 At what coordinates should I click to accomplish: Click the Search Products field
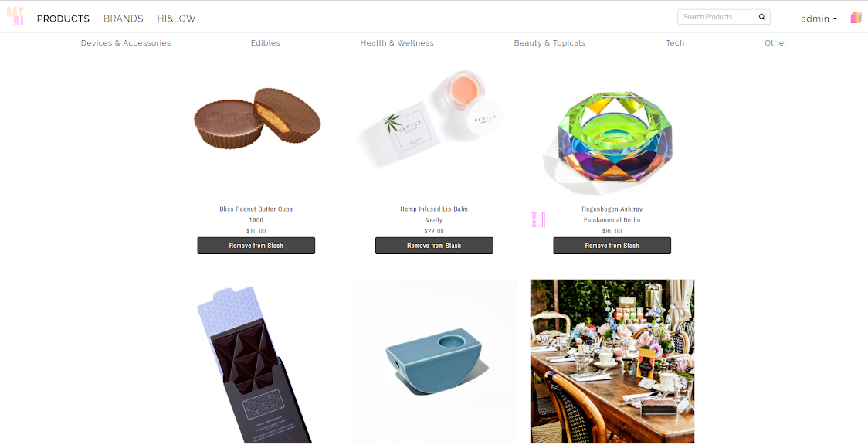pyautogui.click(x=718, y=17)
